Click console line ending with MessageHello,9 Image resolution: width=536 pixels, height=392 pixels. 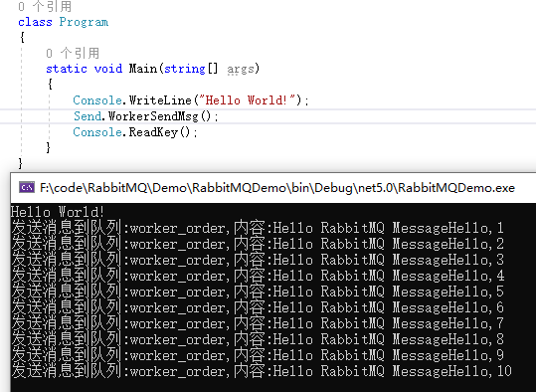pos(257,355)
